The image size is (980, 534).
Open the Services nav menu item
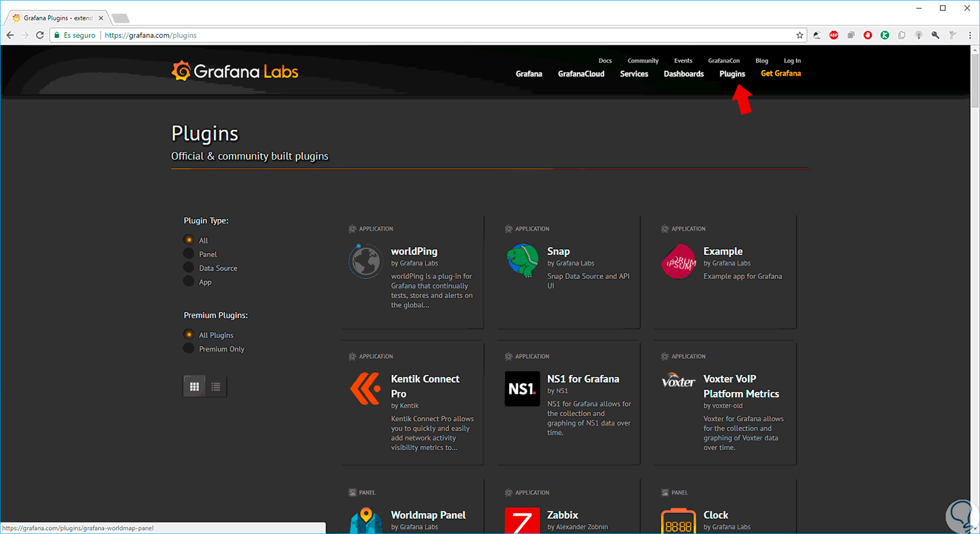pos(634,74)
